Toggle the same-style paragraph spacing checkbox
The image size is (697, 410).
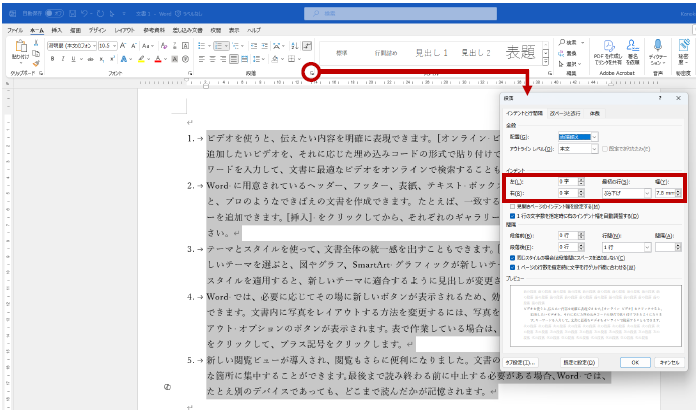coord(512,259)
